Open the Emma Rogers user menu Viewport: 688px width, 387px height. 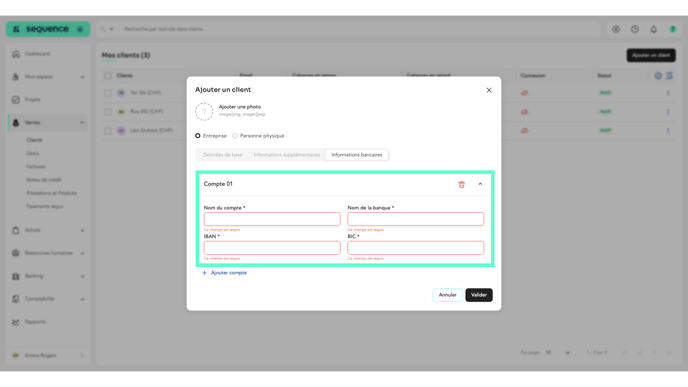click(x=48, y=355)
